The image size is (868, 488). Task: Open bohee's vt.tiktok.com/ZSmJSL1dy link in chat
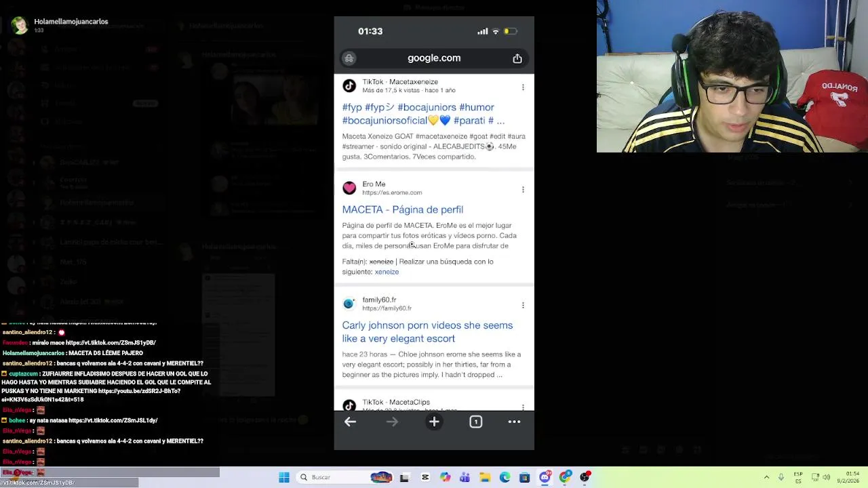tap(113, 420)
